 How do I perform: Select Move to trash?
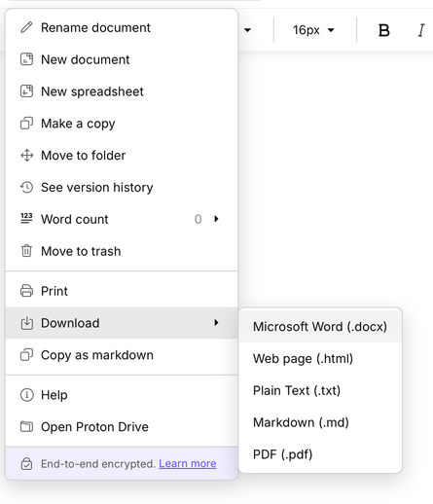122,251
